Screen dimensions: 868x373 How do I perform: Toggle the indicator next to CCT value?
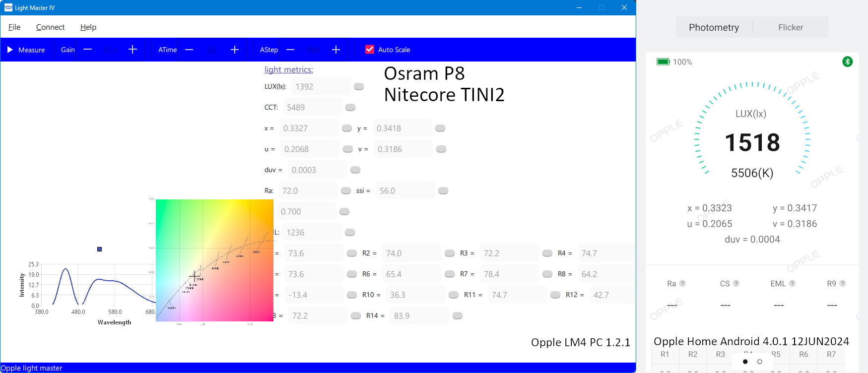click(x=350, y=107)
